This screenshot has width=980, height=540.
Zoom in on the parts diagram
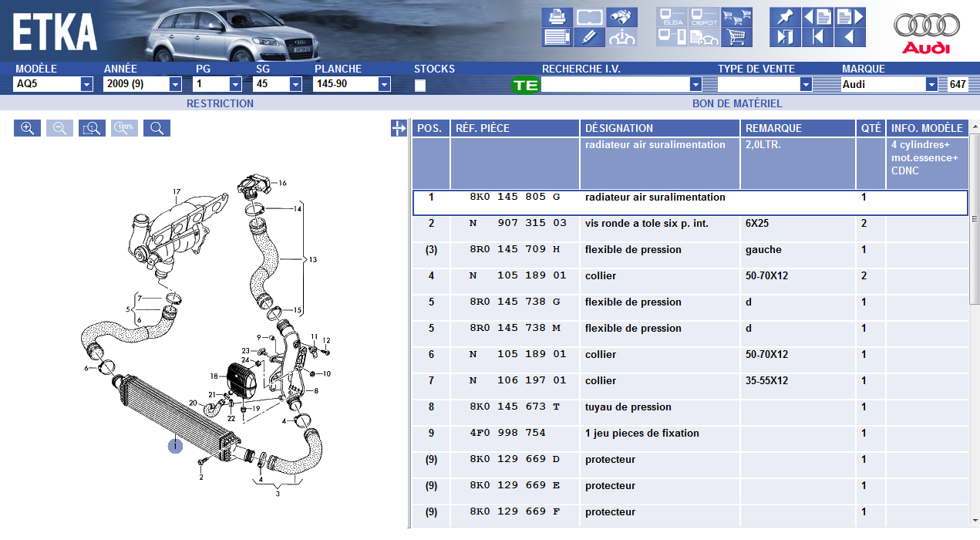click(27, 128)
